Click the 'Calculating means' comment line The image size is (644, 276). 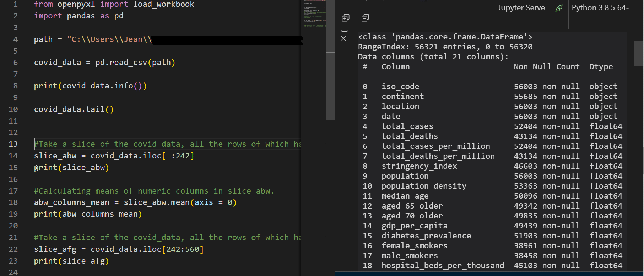153,191
